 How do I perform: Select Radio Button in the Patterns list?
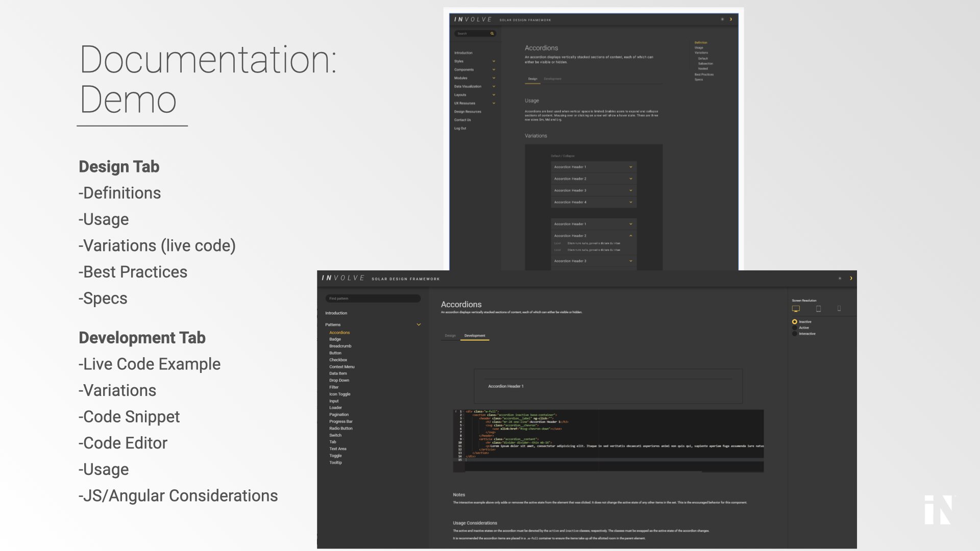(340, 429)
